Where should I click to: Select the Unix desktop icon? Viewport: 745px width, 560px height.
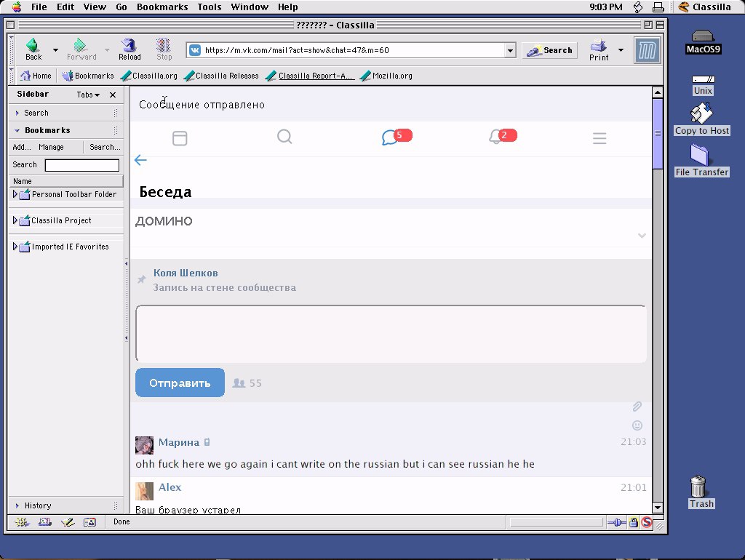(703, 85)
